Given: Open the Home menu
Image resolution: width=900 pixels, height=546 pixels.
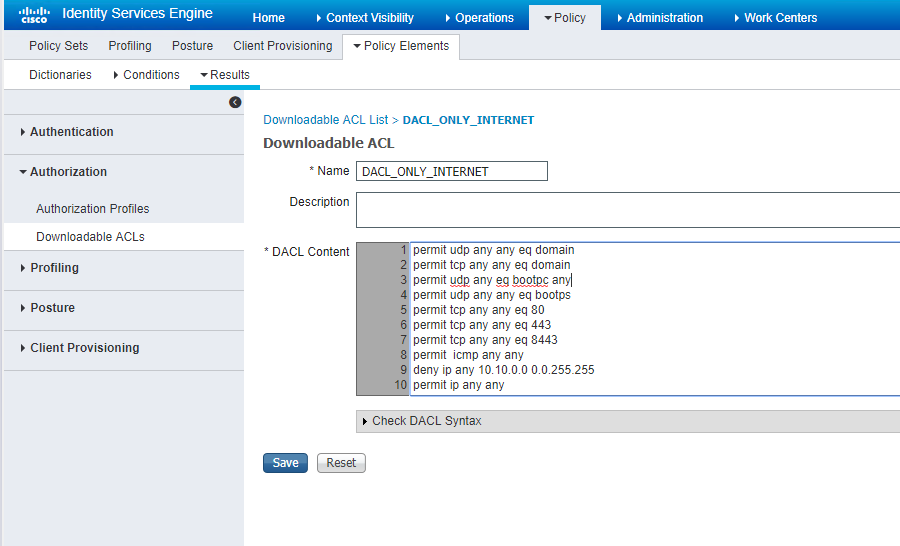Looking at the screenshot, I should pyautogui.click(x=268, y=18).
